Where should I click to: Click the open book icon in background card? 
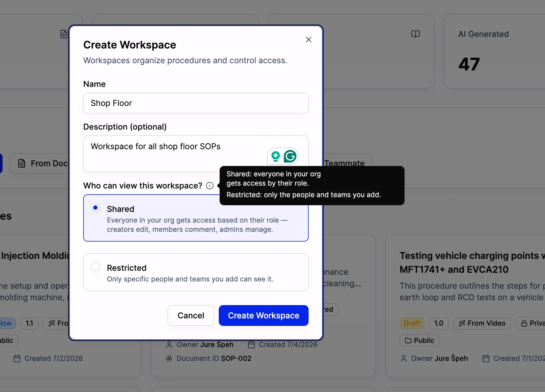416,34
